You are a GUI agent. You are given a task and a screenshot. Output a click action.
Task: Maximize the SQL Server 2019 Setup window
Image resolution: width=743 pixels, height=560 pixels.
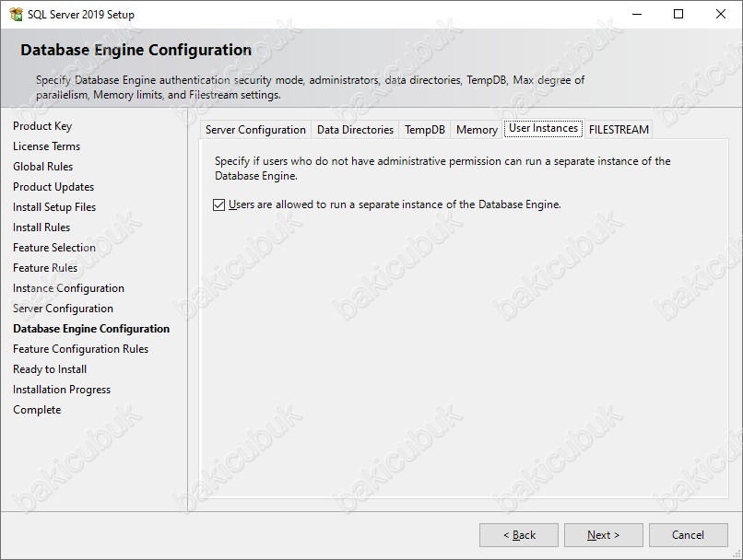[678, 14]
